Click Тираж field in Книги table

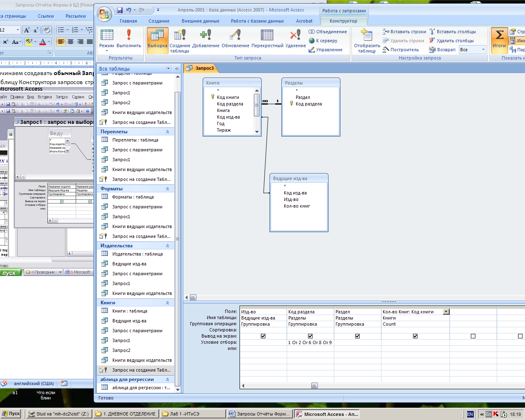point(224,130)
